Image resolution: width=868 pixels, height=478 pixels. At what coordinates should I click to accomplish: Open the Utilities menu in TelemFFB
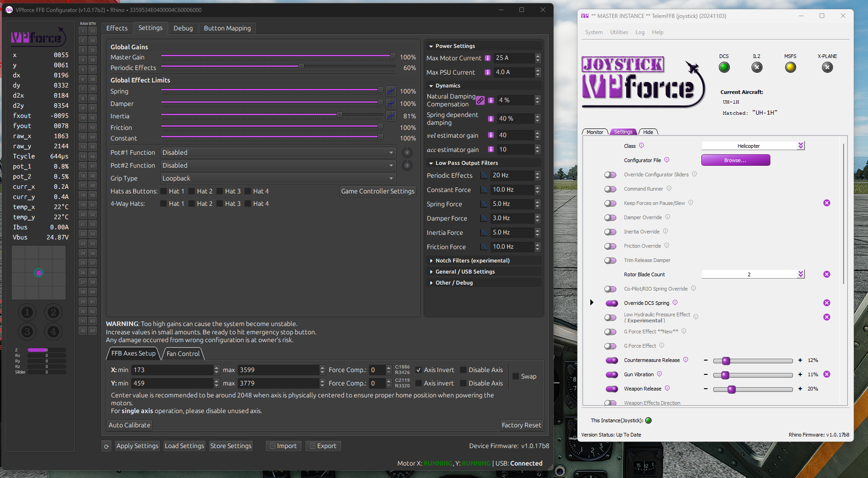(618, 32)
